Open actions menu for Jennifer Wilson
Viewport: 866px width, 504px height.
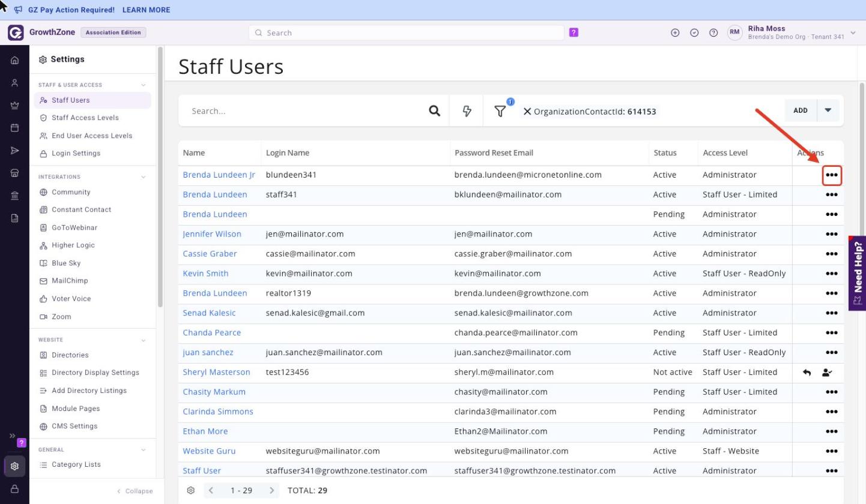tap(831, 234)
